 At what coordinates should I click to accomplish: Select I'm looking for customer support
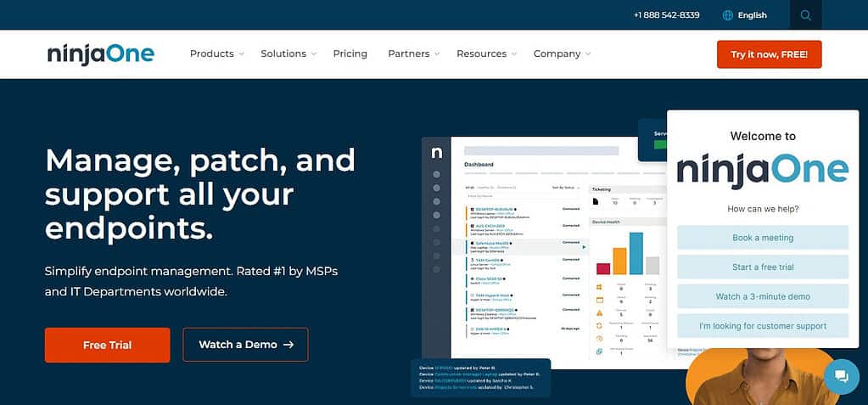762,326
